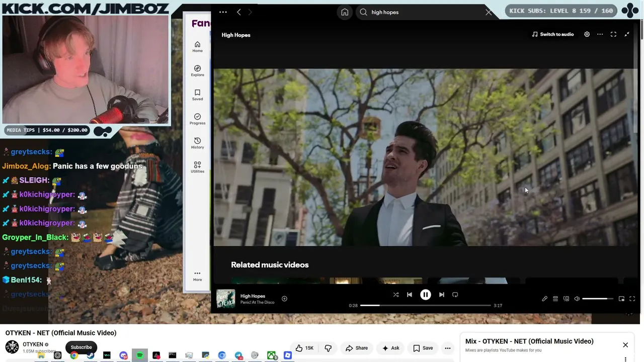Open Steam from the taskbar
644x362 pixels.
pyautogui.click(x=90, y=356)
